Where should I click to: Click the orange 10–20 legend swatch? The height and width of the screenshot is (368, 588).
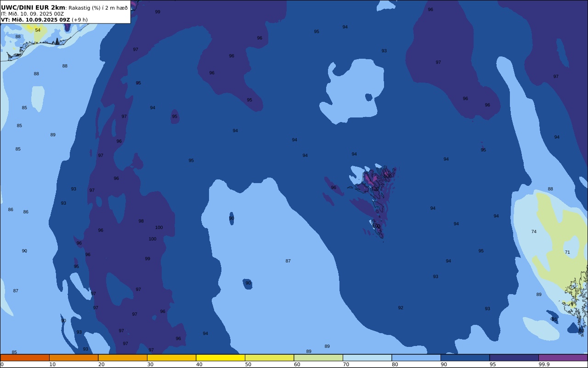point(73,357)
